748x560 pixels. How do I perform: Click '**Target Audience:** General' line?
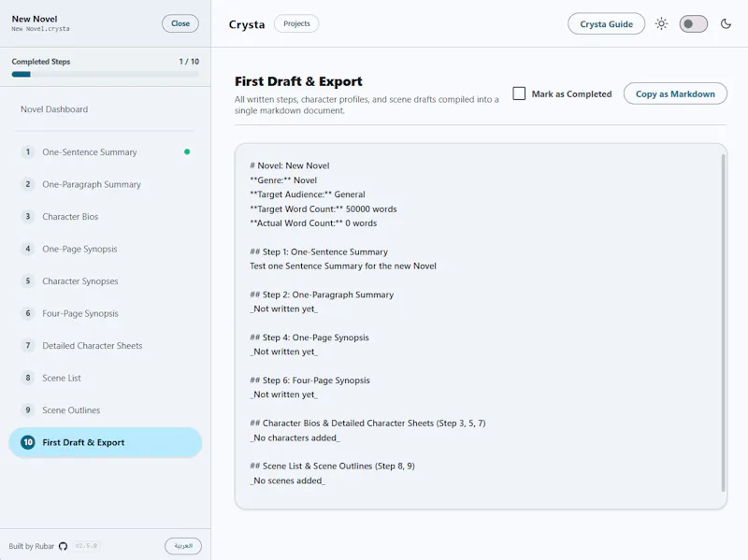(x=308, y=194)
